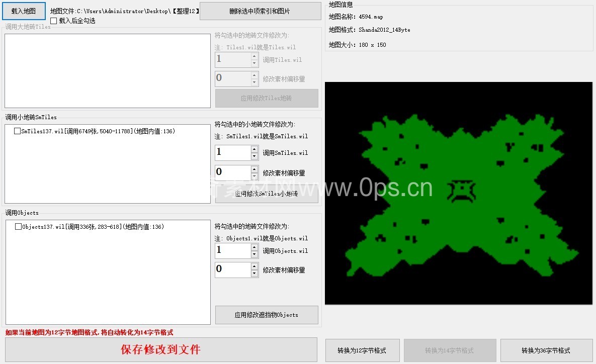Decrease the 调用SmTiles.wil spinner value

(x=254, y=156)
